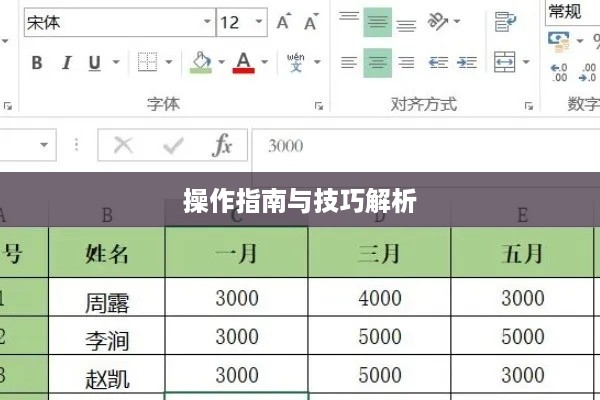Click the wrap text icon
The height and width of the screenshot is (400, 600).
click(505, 22)
